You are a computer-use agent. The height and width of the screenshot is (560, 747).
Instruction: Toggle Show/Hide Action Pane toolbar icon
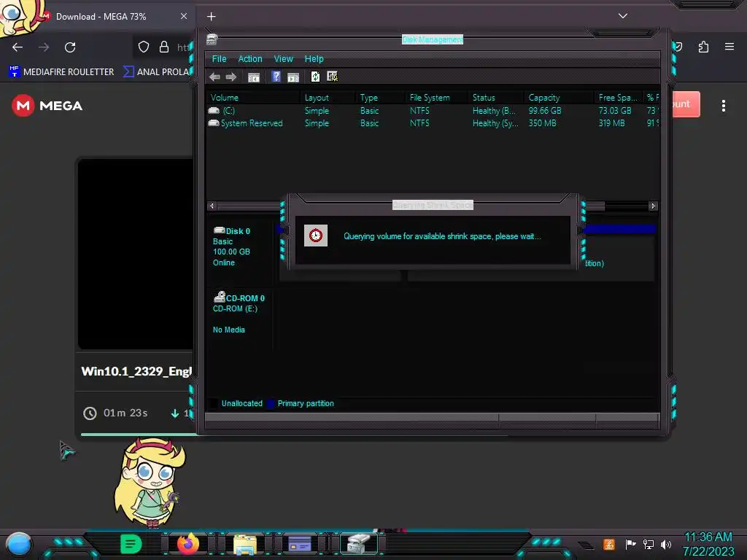[293, 77]
